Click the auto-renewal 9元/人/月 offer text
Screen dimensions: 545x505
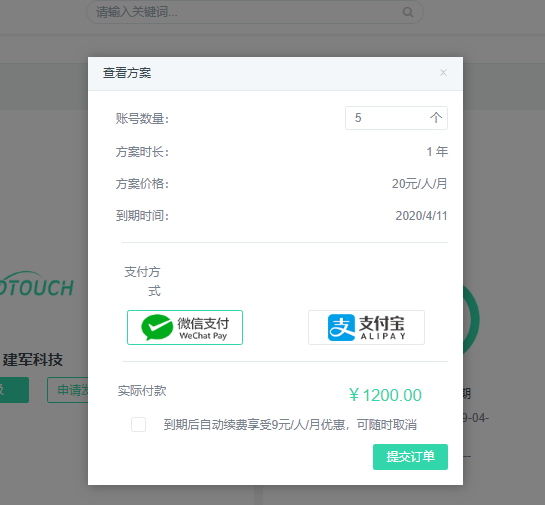(x=290, y=425)
